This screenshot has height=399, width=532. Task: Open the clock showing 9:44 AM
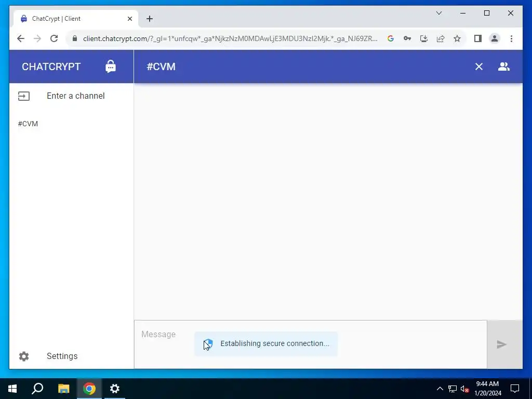coord(487,389)
